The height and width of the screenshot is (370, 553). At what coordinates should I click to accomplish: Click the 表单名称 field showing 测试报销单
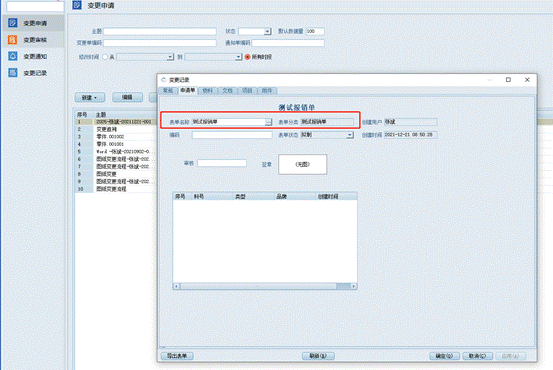(229, 122)
